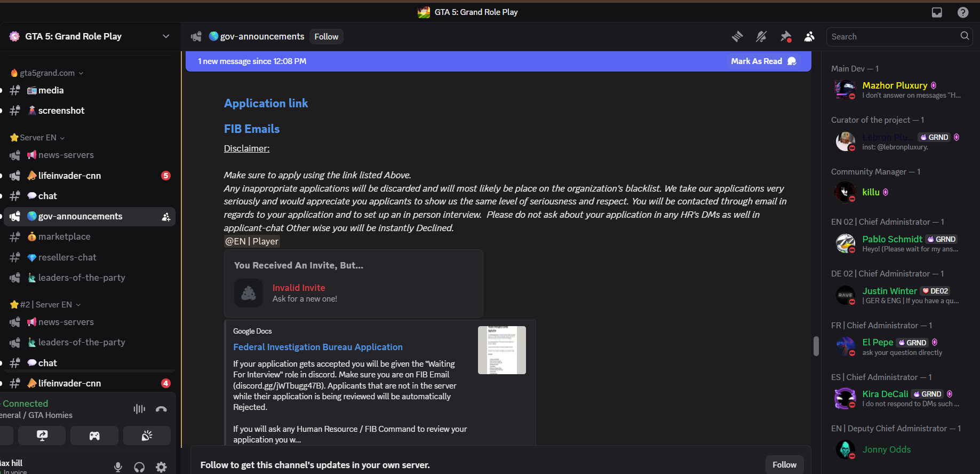The width and height of the screenshot is (980, 474).
Task: Collapse the Server EN category
Action: (x=37, y=137)
